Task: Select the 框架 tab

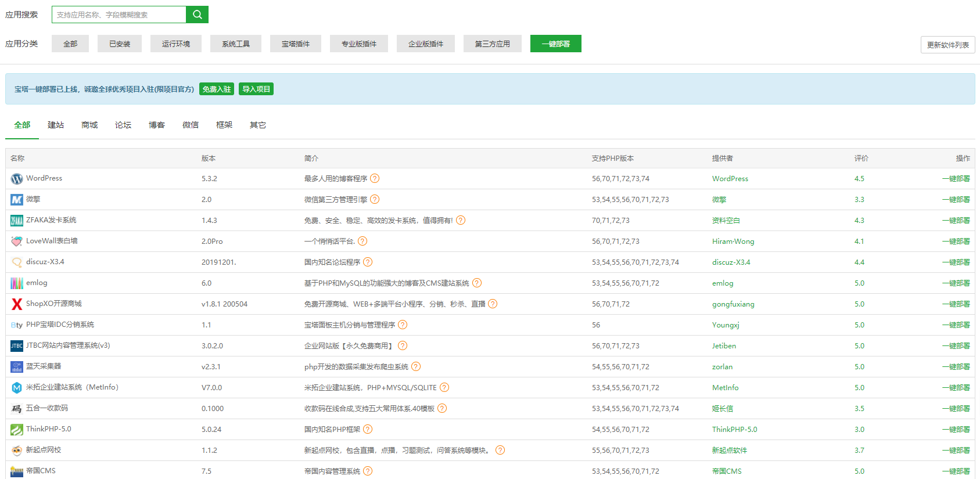Action: [x=224, y=125]
